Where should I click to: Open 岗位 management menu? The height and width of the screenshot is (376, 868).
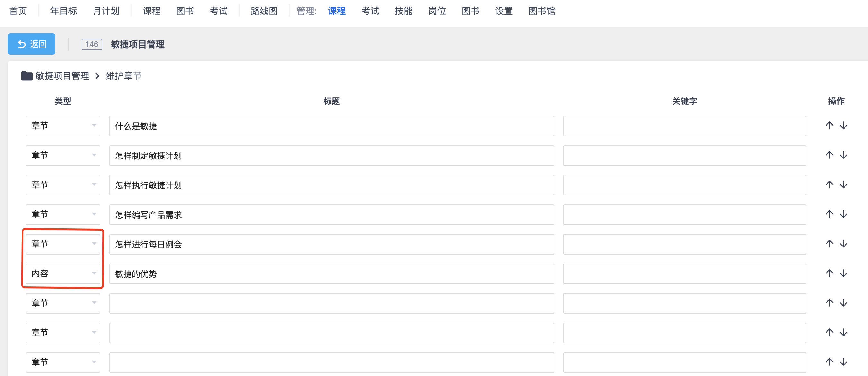tap(437, 11)
